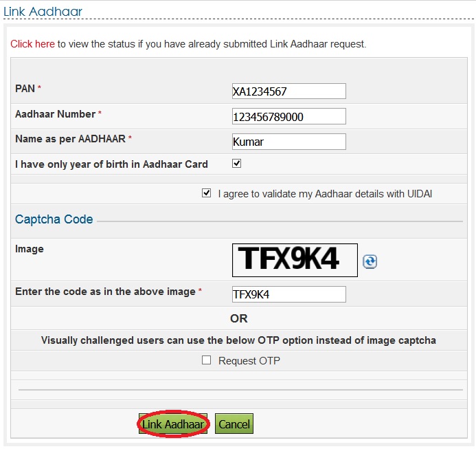Focus the PAN input field
This screenshot has width=476, height=449.
(x=288, y=91)
